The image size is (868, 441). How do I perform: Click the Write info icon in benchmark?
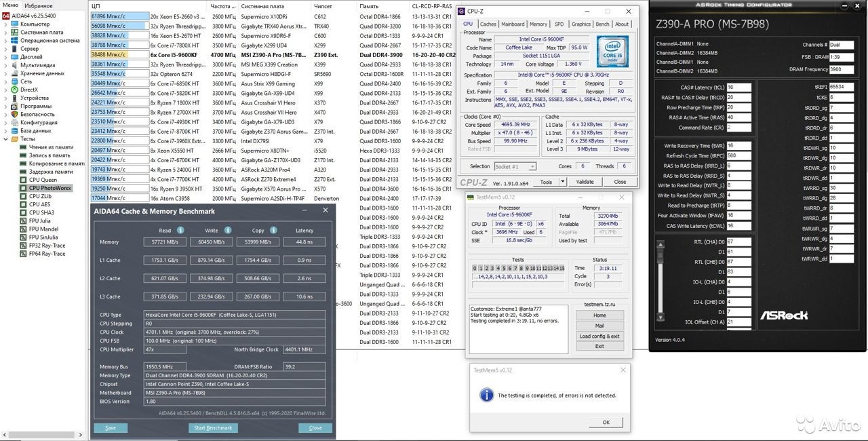click(x=228, y=230)
